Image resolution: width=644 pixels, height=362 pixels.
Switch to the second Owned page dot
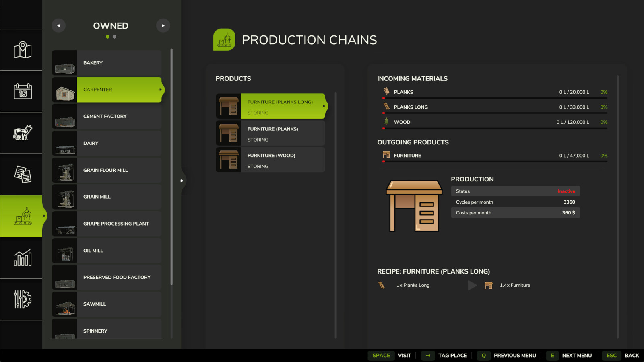point(114,37)
